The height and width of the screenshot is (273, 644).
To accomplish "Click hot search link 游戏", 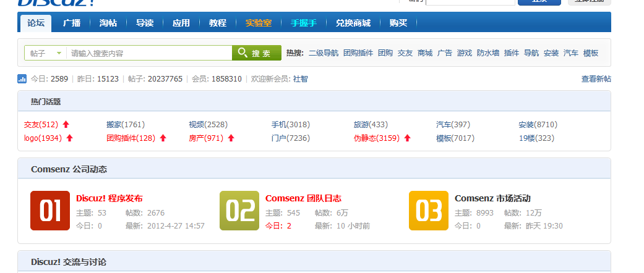I will (x=465, y=53).
